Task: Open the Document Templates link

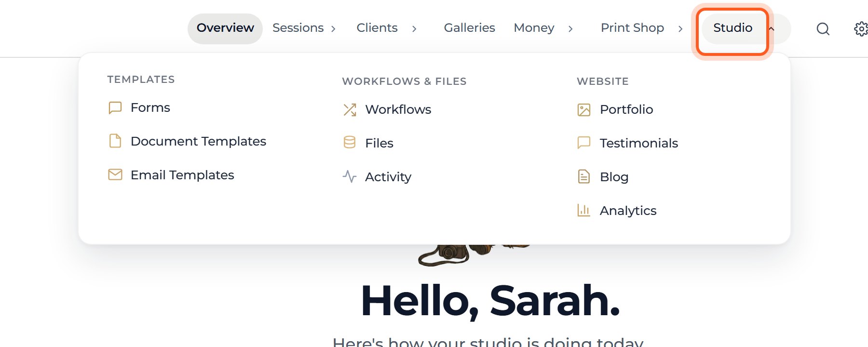Action: (198, 141)
